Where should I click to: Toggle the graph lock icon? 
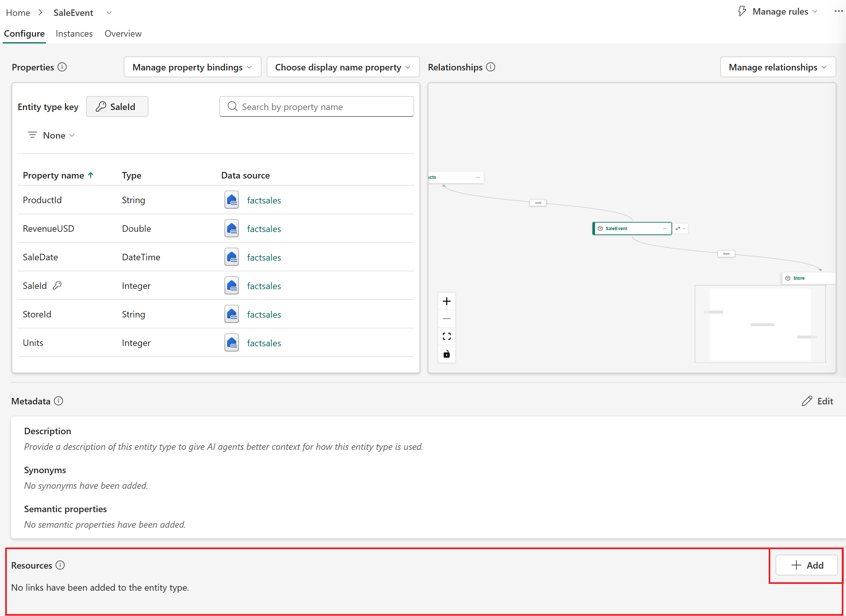[446, 354]
